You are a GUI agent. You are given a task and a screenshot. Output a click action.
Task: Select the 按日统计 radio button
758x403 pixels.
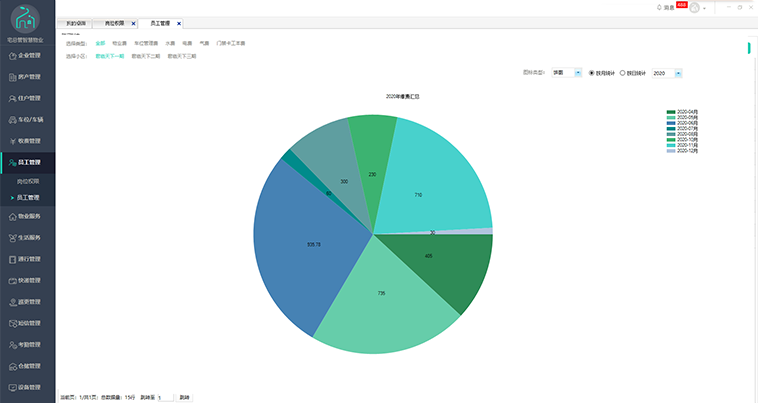pyautogui.click(x=623, y=72)
